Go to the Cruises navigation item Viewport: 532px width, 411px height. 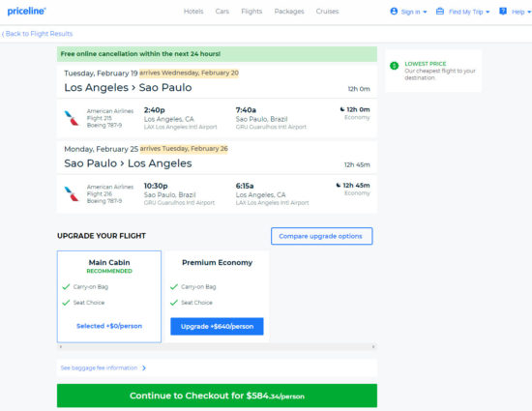[327, 12]
